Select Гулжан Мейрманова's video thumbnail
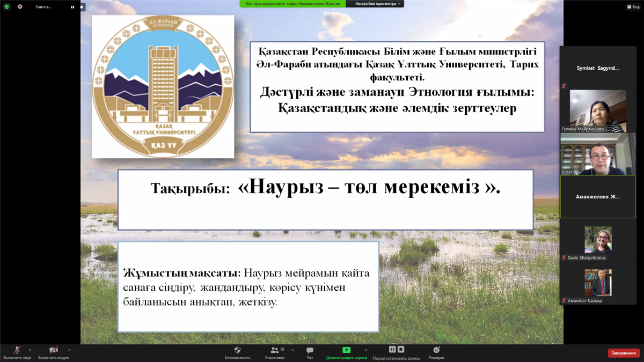The width and height of the screenshot is (644, 362). click(x=593, y=111)
